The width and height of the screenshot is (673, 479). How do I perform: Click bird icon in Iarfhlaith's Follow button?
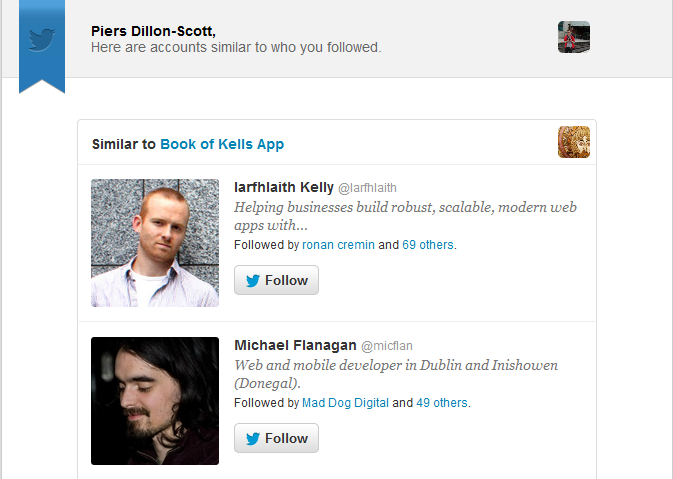click(252, 281)
